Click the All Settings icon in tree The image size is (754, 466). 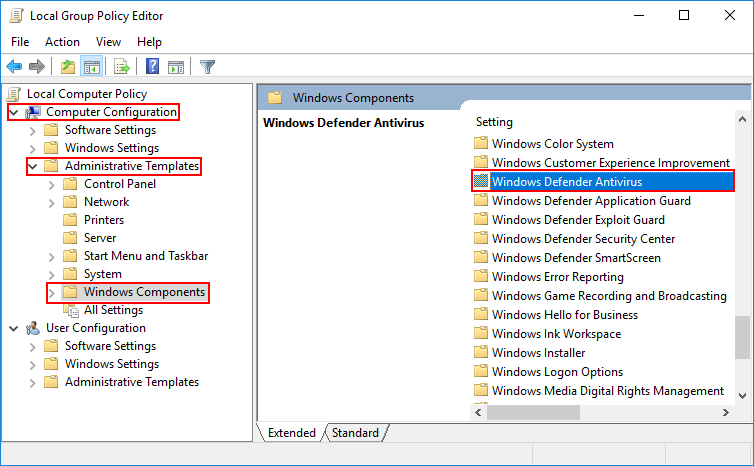pyautogui.click(x=73, y=311)
